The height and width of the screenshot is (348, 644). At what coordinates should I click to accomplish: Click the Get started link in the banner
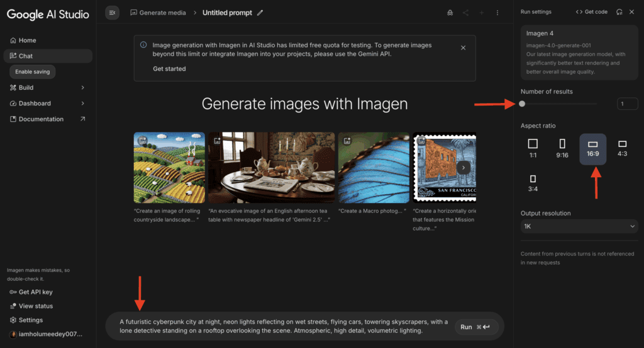(169, 68)
